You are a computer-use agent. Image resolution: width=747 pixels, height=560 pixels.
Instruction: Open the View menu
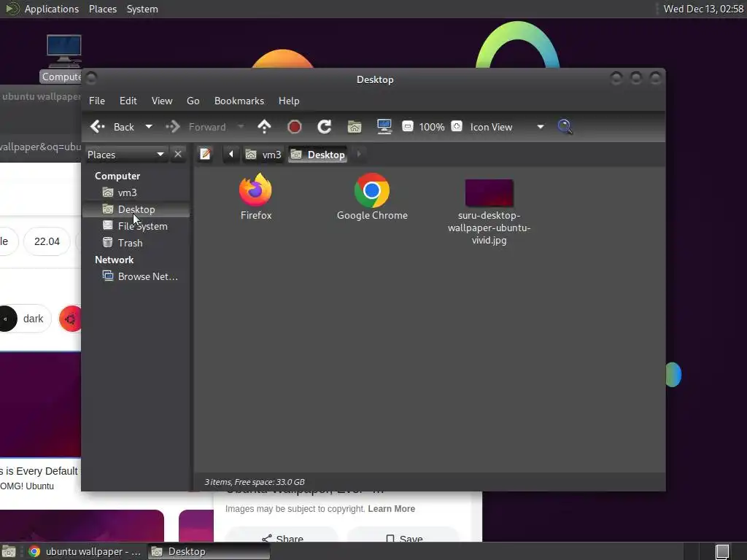point(162,101)
